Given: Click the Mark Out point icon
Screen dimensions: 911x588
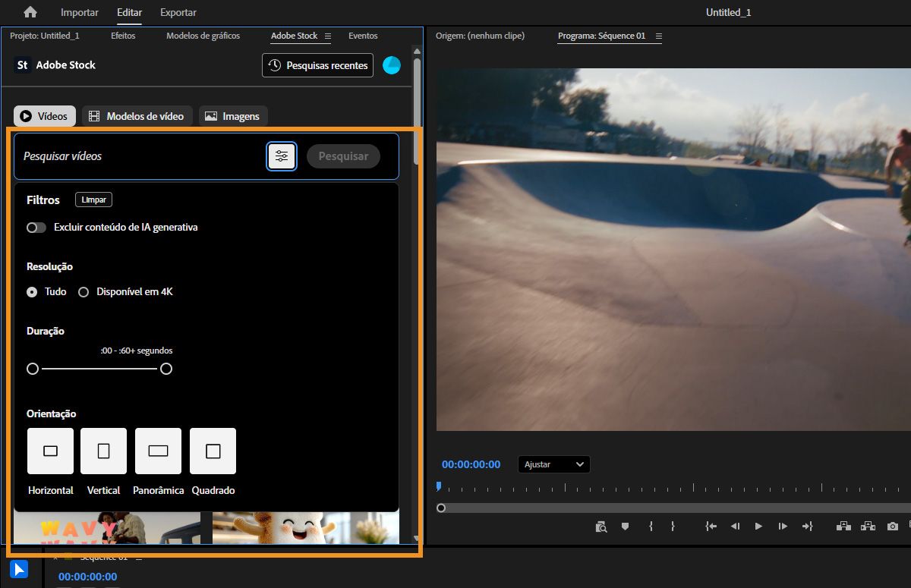Looking at the screenshot, I should tap(673, 526).
